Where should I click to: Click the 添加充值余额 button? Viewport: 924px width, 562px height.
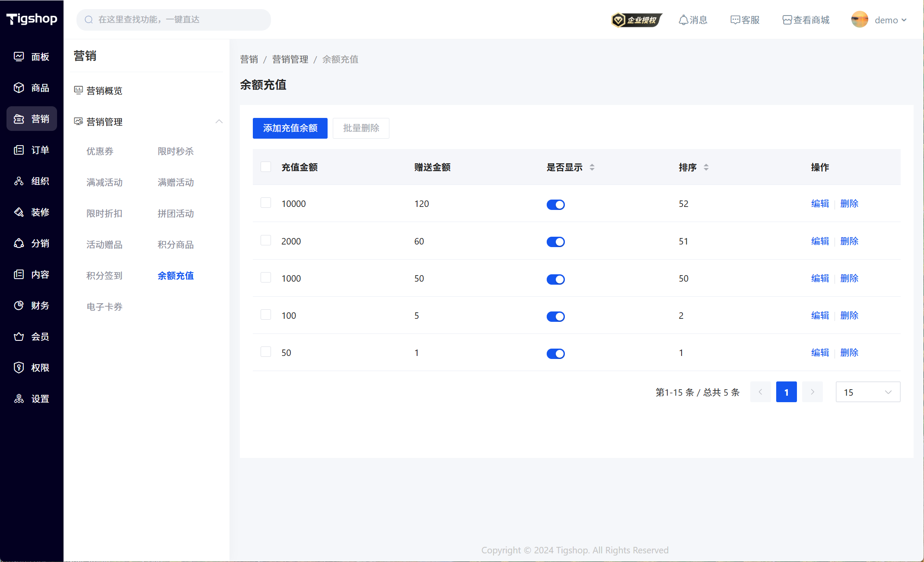(290, 128)
